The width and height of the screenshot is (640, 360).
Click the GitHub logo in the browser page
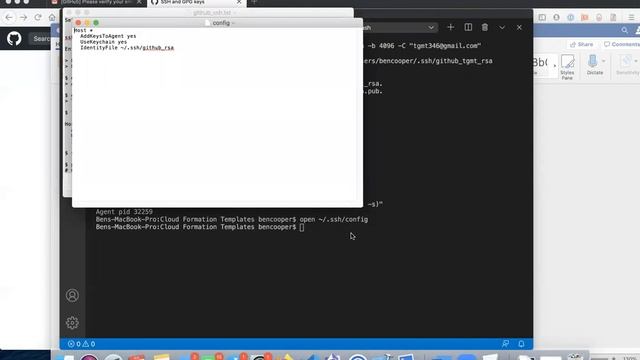tap(14, 39)
